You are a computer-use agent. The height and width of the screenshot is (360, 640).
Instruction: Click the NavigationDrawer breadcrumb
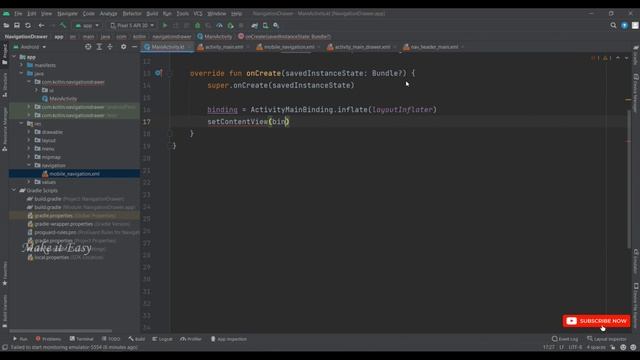tap(26, 36)
